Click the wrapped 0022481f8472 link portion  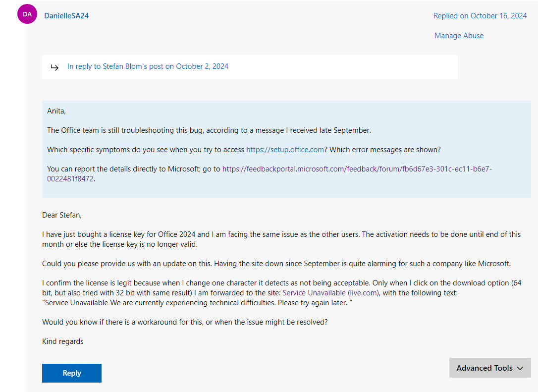pyautogui.click(x=70, y=179)
